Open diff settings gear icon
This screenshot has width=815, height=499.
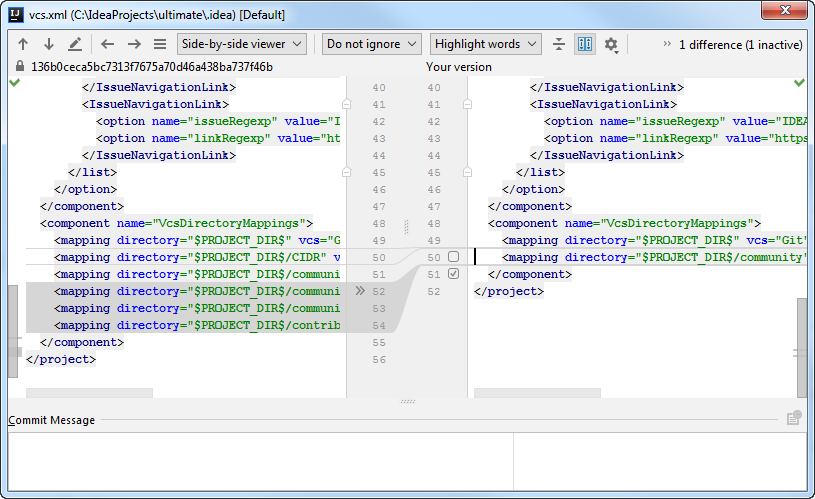(611, 45)
